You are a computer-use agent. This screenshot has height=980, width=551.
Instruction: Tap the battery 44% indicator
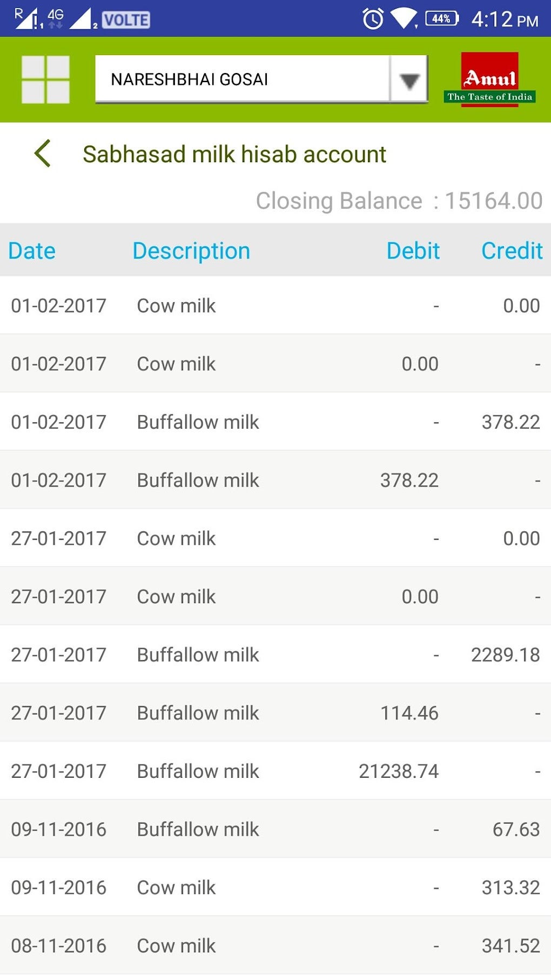(x=442, y=19)
